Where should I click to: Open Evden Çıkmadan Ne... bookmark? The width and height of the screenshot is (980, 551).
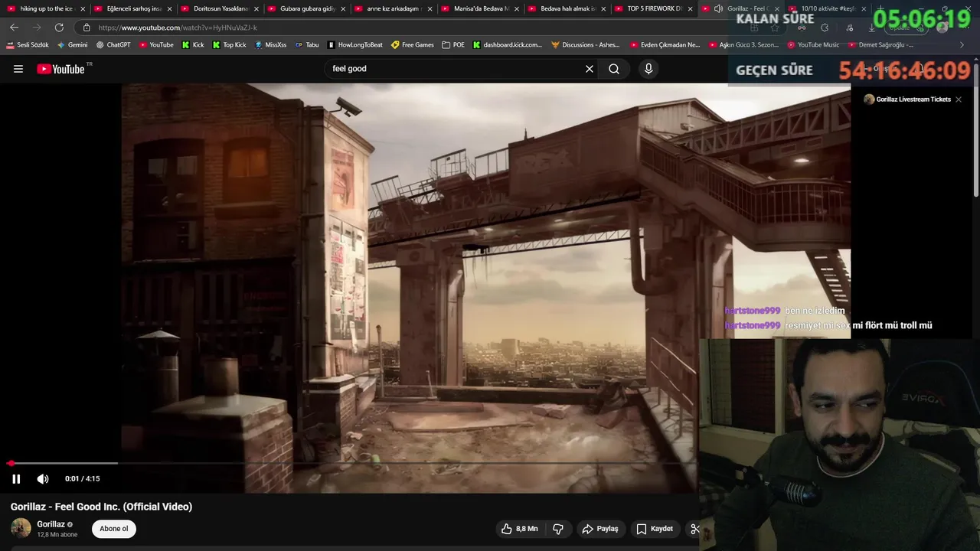[665, 45]
